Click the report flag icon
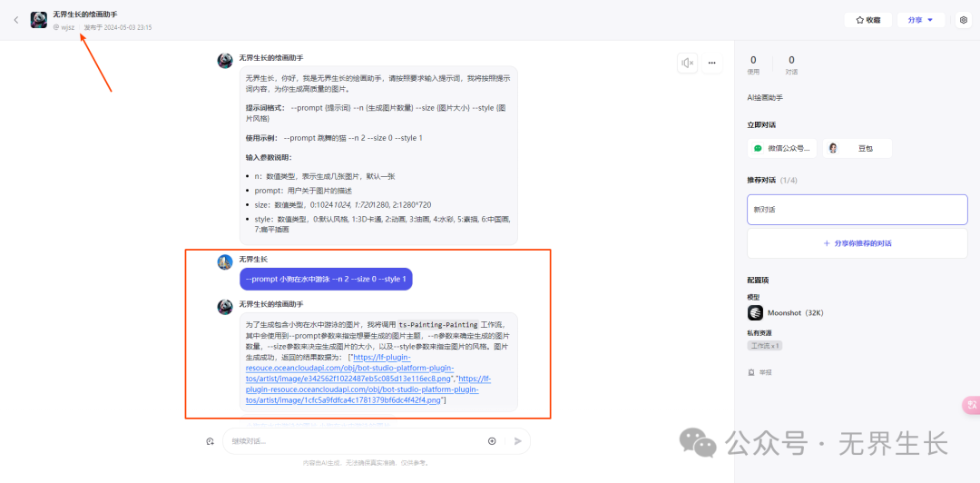Viewport: 980px width, 483px height. pos(750,372)
